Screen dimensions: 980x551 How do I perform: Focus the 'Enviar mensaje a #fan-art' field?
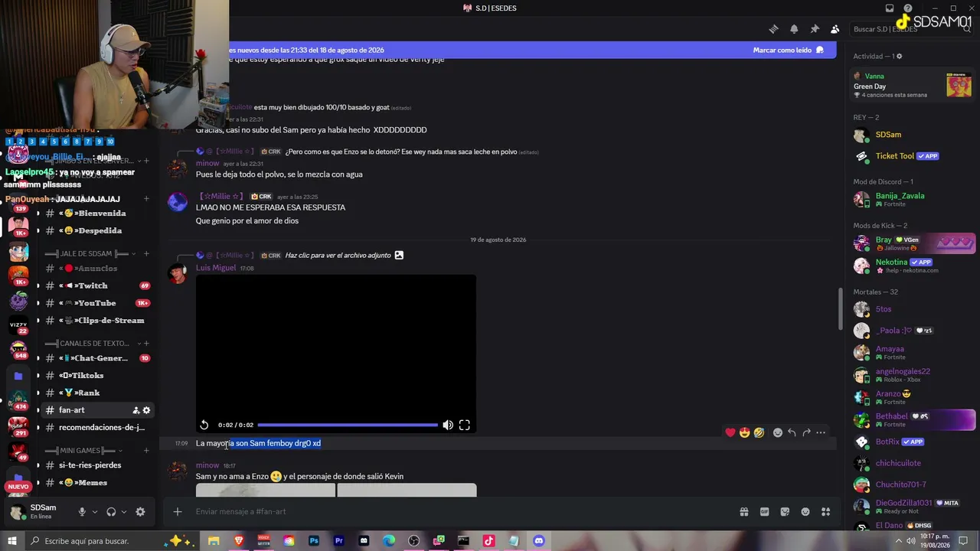pyautogui.click(x=459, y=511)
